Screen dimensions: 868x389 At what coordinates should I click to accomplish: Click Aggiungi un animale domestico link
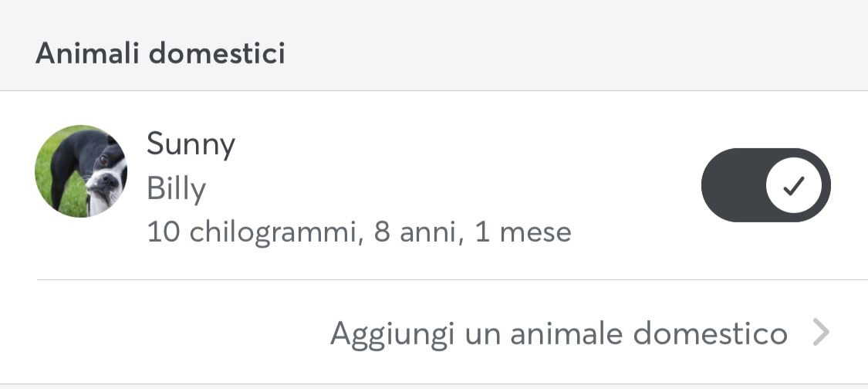[x=559, y=334]
